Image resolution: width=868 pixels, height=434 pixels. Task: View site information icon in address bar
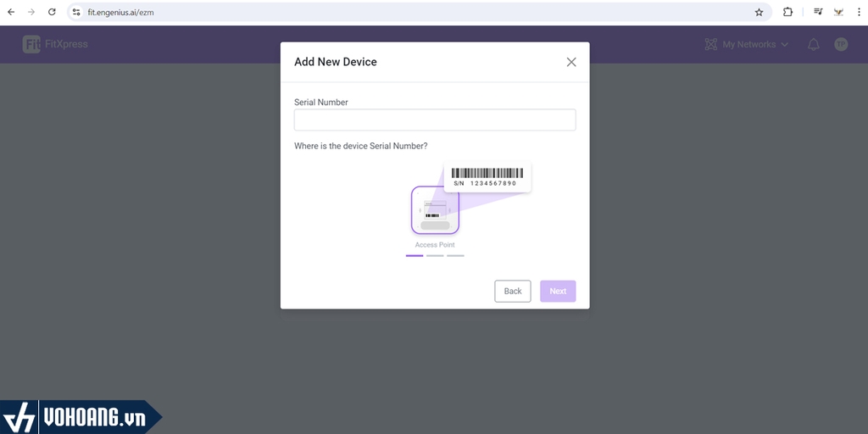click(76, 13)
